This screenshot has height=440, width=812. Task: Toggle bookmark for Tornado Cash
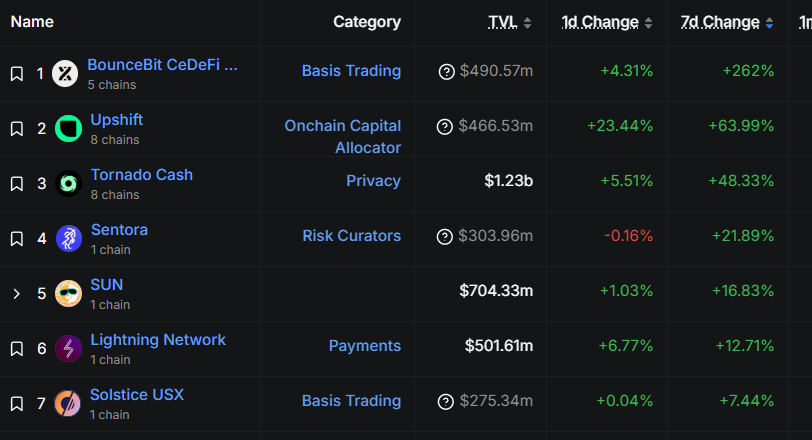pos(17,183)
